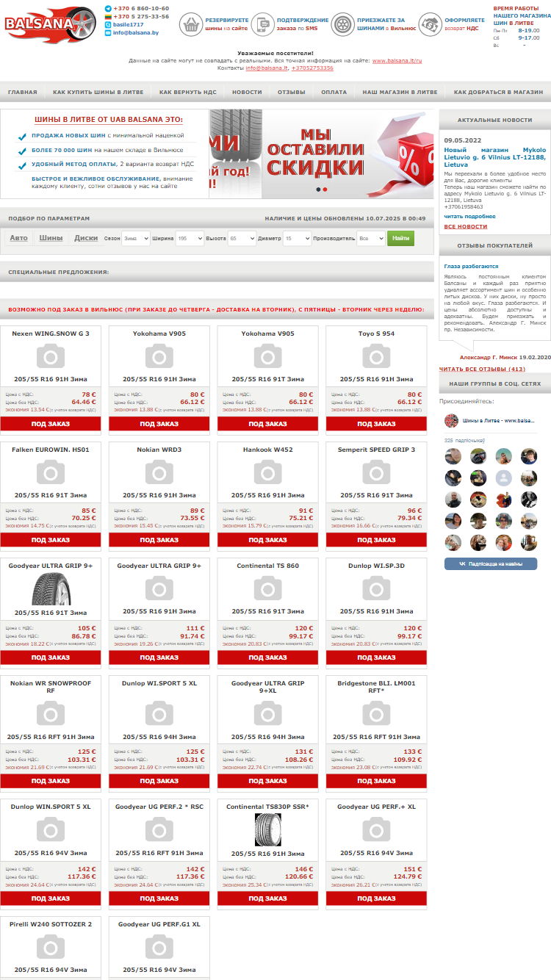Click ПОД ЗАКАЗ under Toyo S 954
The width and height of the screenshot is (551, 980).
point(376,424)
